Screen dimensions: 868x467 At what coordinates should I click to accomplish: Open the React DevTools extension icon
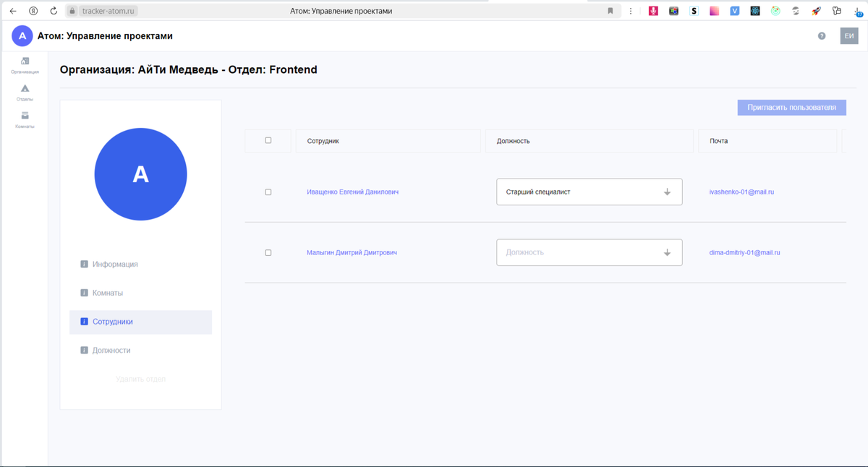point(755,11)
